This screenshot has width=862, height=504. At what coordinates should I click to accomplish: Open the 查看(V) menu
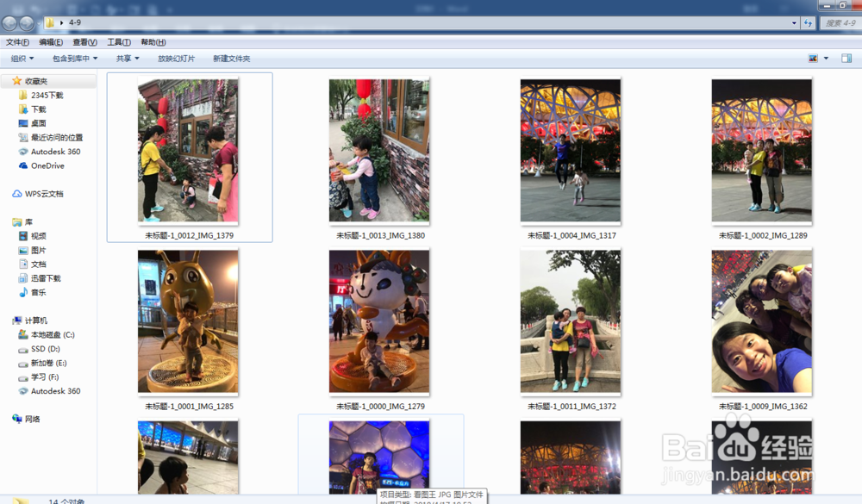(x=84, y=42)
